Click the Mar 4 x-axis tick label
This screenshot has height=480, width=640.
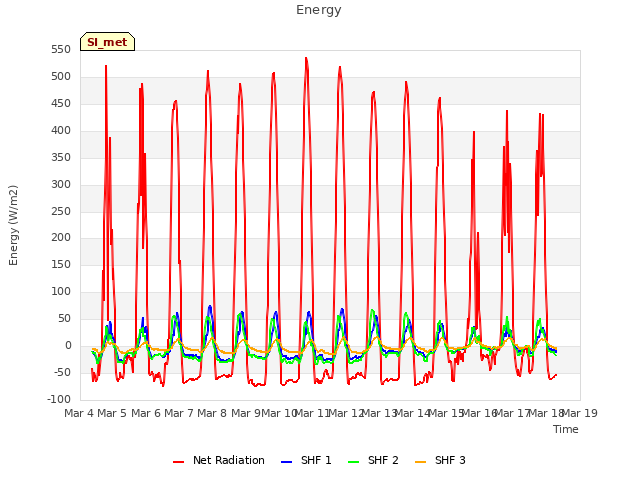pyautogui.click(x=79, y=413)
